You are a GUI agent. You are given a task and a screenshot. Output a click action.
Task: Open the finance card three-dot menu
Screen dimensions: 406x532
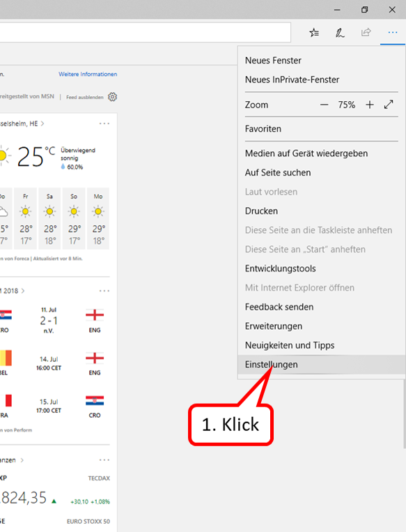click(104, 460)
